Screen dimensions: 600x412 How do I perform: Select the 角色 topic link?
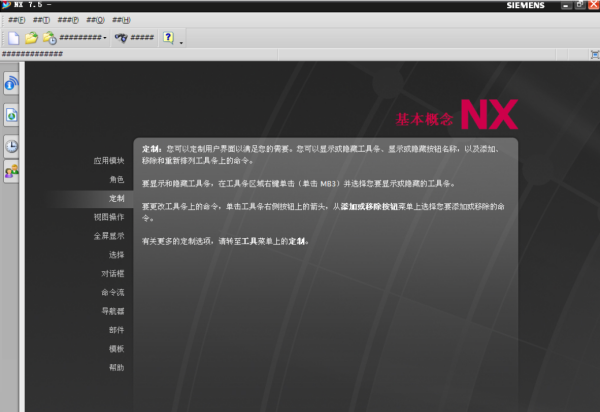pyautogui.click(x=116, y=179)
